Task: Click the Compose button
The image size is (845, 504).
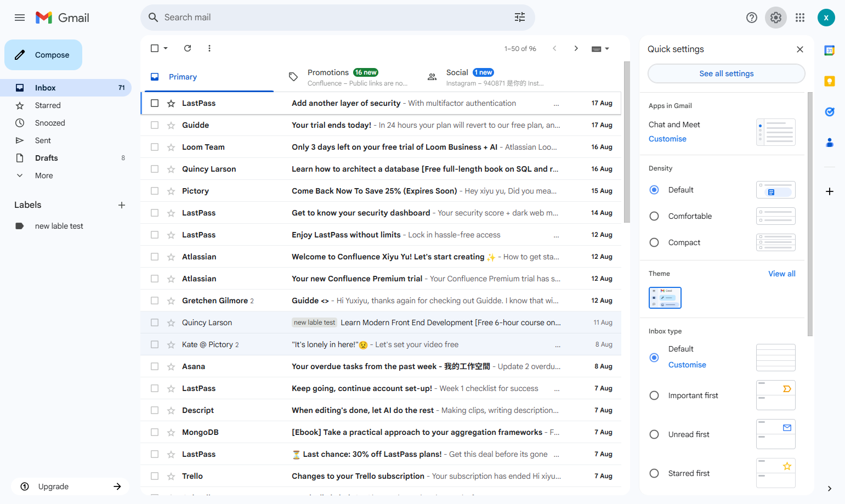Action: pyautogui.click(x=43, y=55)
